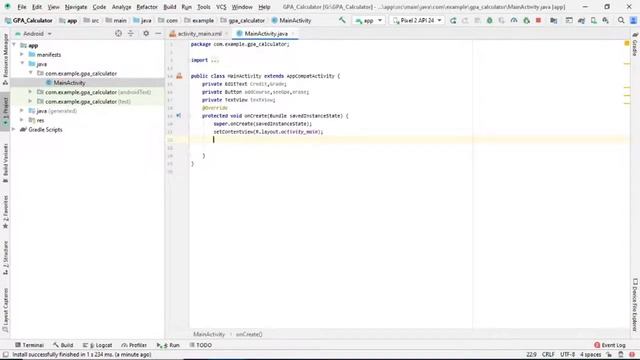Toggle the Structure side panel

5,258
